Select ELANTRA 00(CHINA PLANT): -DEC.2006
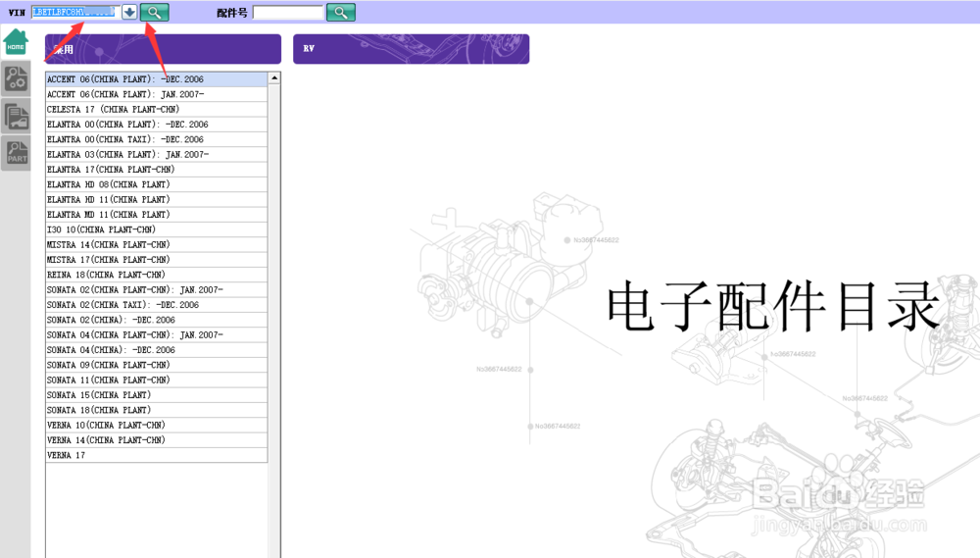Image resolution: width=980 pixels, height=558 pixels. pos(156,125)
